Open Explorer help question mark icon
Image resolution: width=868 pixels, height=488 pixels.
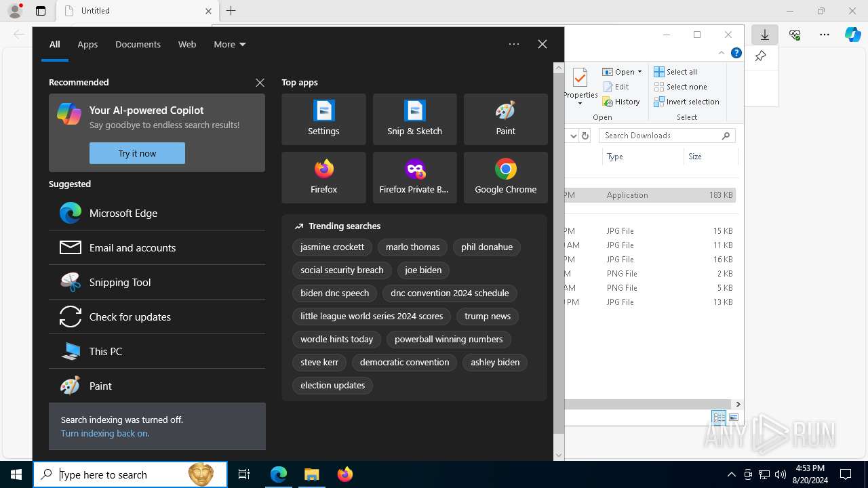click(736, 53)
